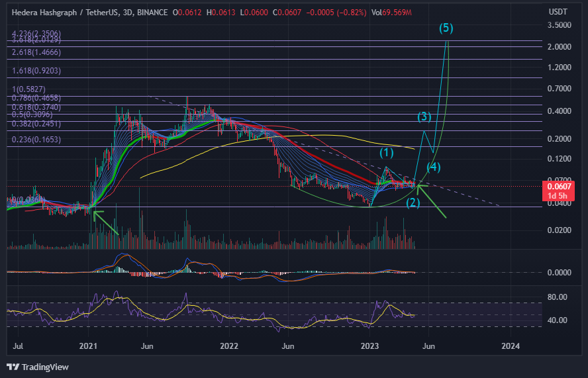Click the 1d 5h countdown on price tag
This screenshot has width=588, height=378.
558,195
